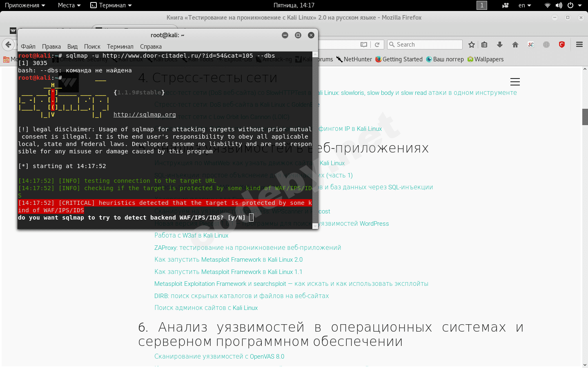588x368 pixels.
Task: Click the red CRITICAL heuristics warning line
Action: (165, 206)
